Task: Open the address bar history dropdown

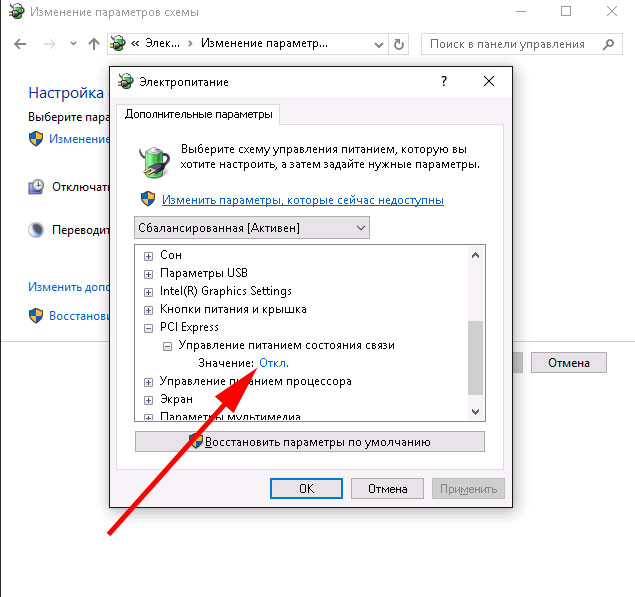Action: click(379, 44)
